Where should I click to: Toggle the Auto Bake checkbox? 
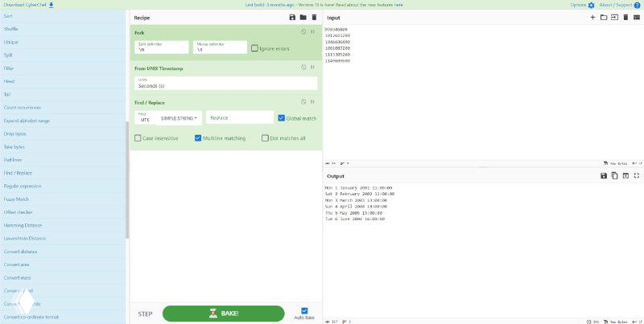tap(304, 310)
